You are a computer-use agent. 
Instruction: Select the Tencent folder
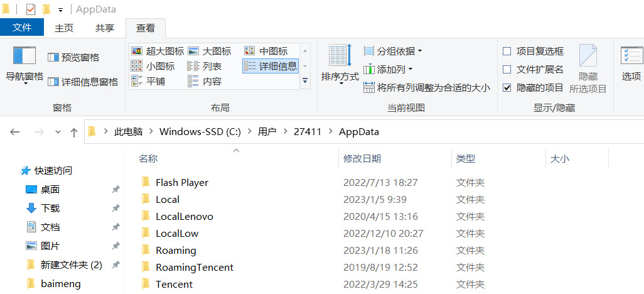(x=167, y=284)
